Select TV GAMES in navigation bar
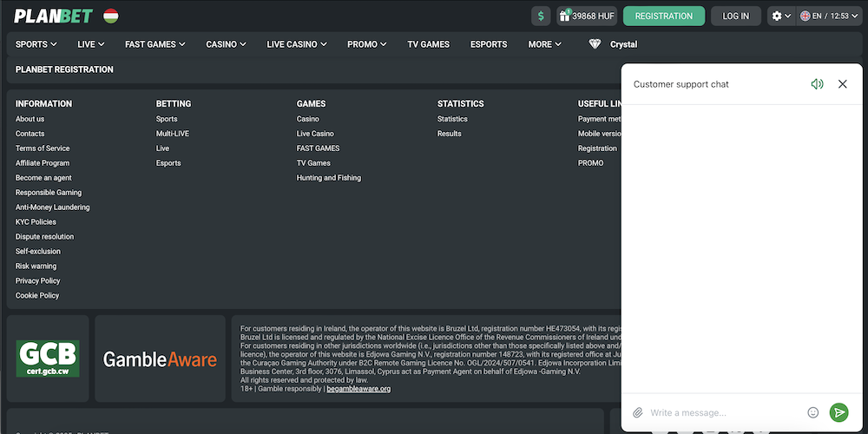Image resolution: width=868 pixels, height=434 pixels. [428, 44]
